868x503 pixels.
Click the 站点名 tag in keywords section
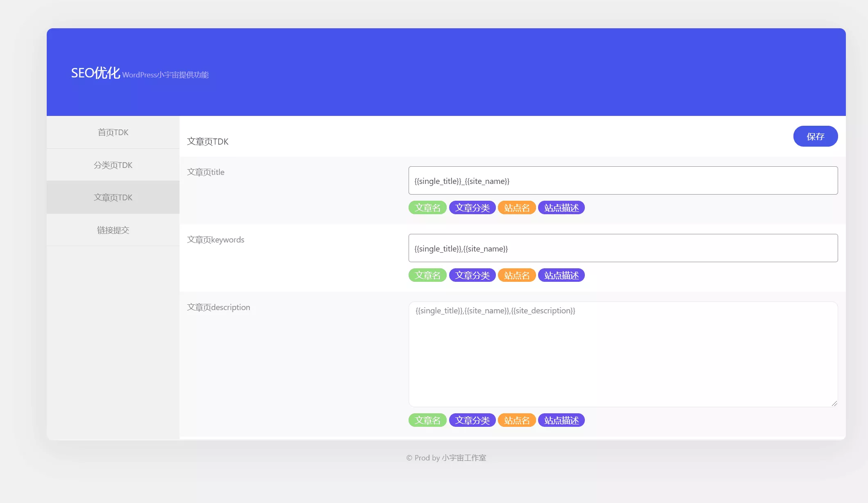(x=516, y=275)
